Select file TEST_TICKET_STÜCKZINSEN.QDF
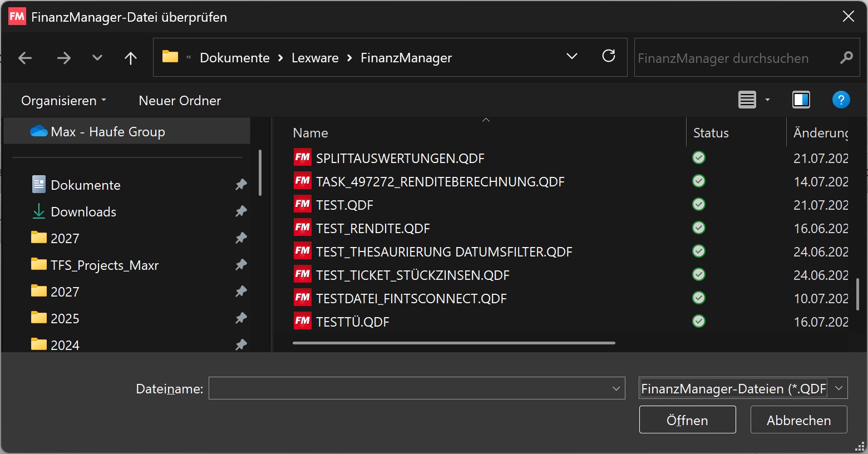 (x=412, y=275)
